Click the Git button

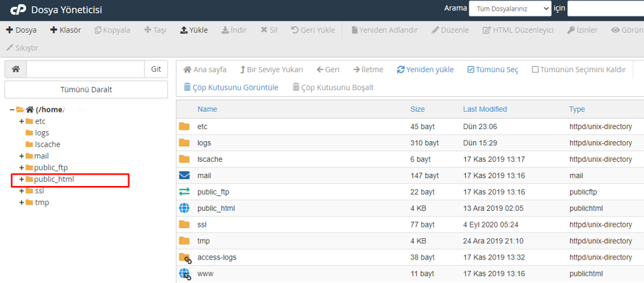tap(156, 69)
